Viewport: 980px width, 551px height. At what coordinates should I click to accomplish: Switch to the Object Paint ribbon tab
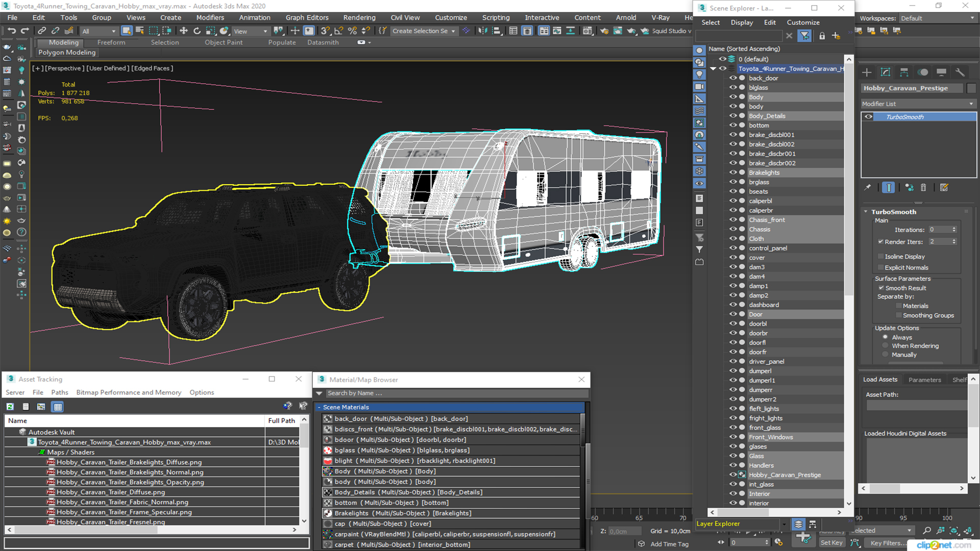tap(224, 42)
